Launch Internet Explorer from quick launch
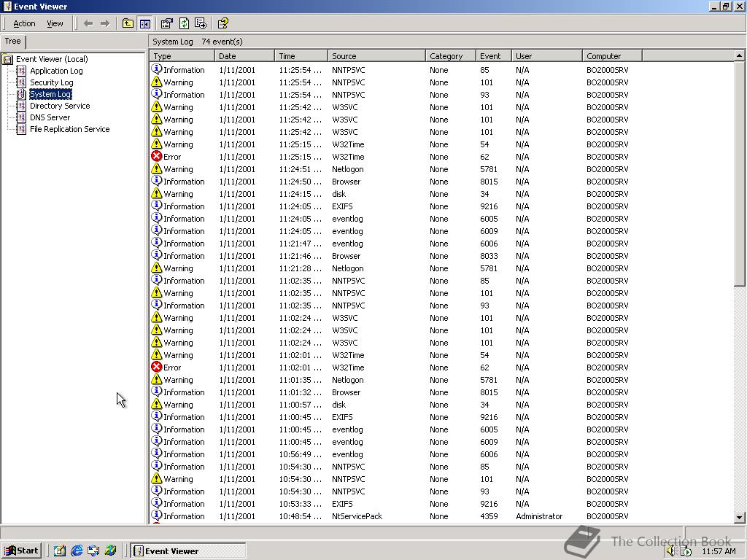Image resolution: width=747 pixels, height=560 pixels. [76, 551]
